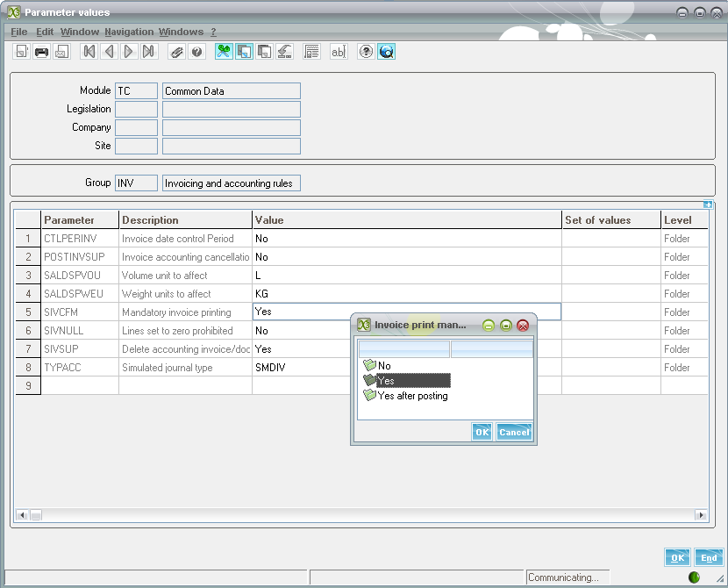Viewport: 728px width, 588px height.
Task: Open the Windows menu
Action: (x=181, y=32)
